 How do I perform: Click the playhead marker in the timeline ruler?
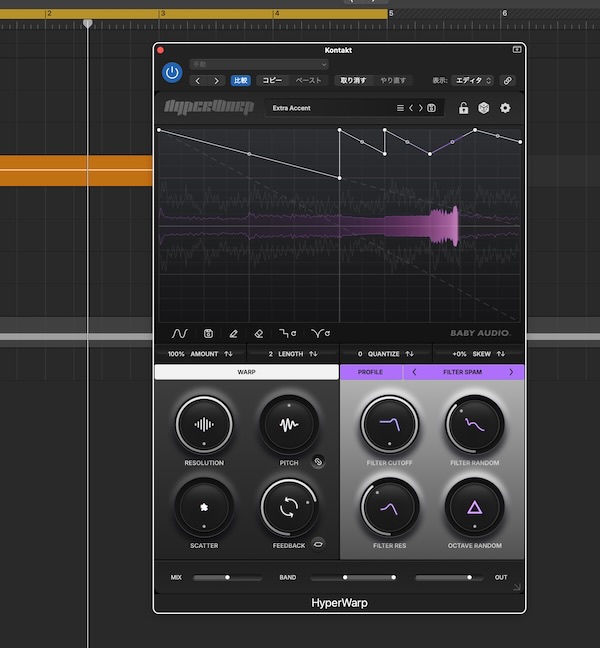(88, 24)
